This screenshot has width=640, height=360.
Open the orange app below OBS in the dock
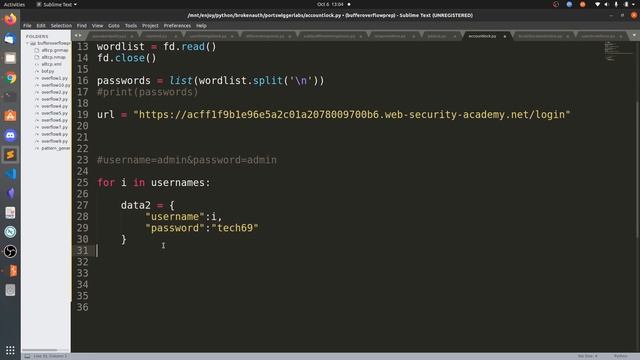pyautogui.click(x=12, y=271)
